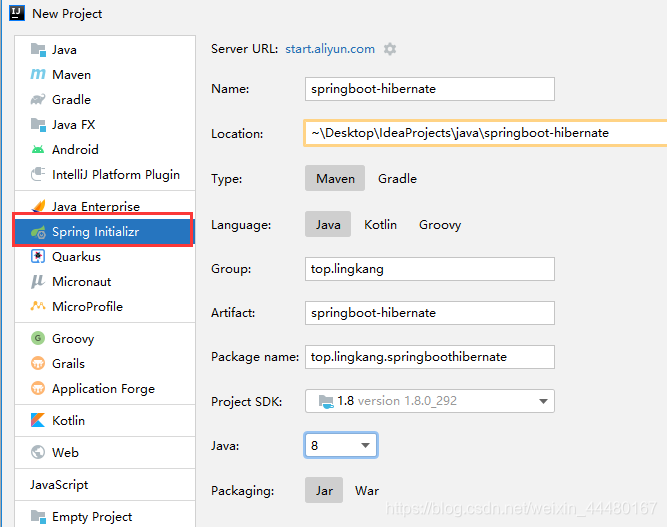Click the Maven m icon
Screen dimensions: 667x527
[38, 74]
